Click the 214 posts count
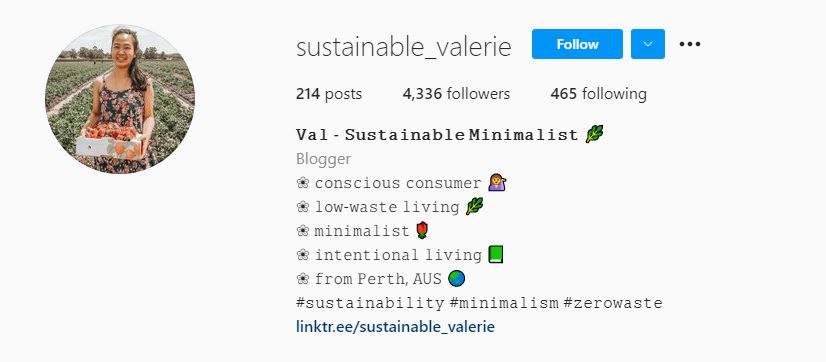The image size is (826, 362). [x=329, y=94]
